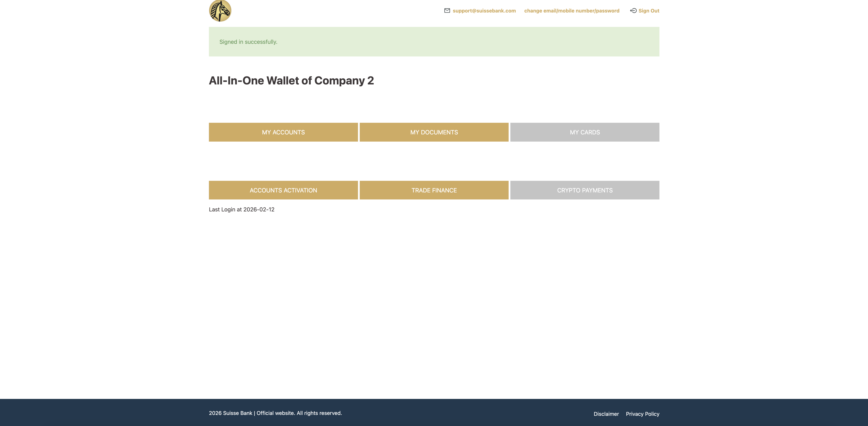Go to ACCOUNTS ACTIVATION

coord(283,190)
